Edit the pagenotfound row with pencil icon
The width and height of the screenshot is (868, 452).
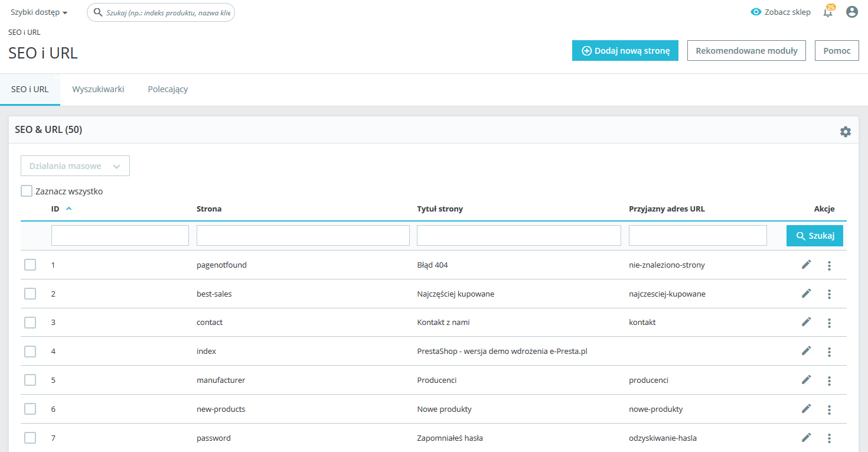click(x=806, y=265)
